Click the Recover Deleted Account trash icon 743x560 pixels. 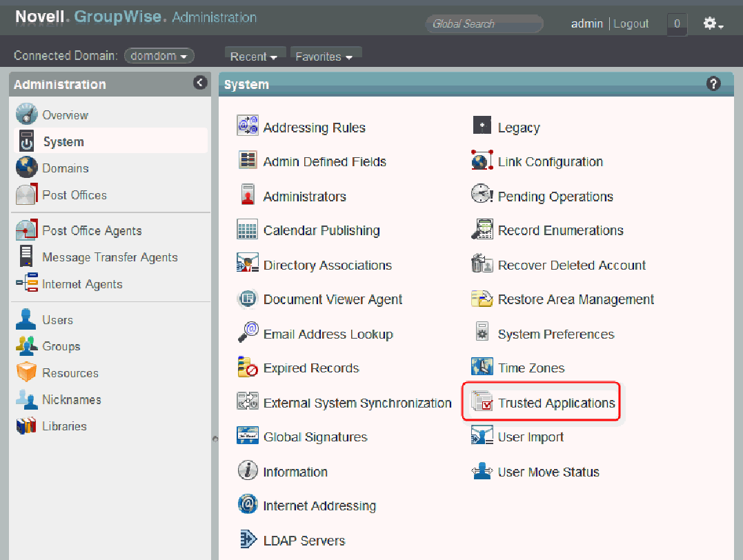[x=482, y=263]
